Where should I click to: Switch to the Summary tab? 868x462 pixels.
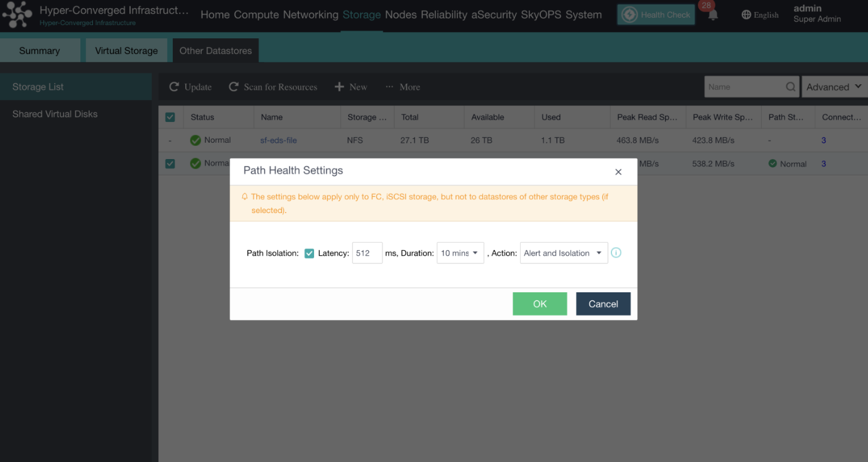point(40,50)
